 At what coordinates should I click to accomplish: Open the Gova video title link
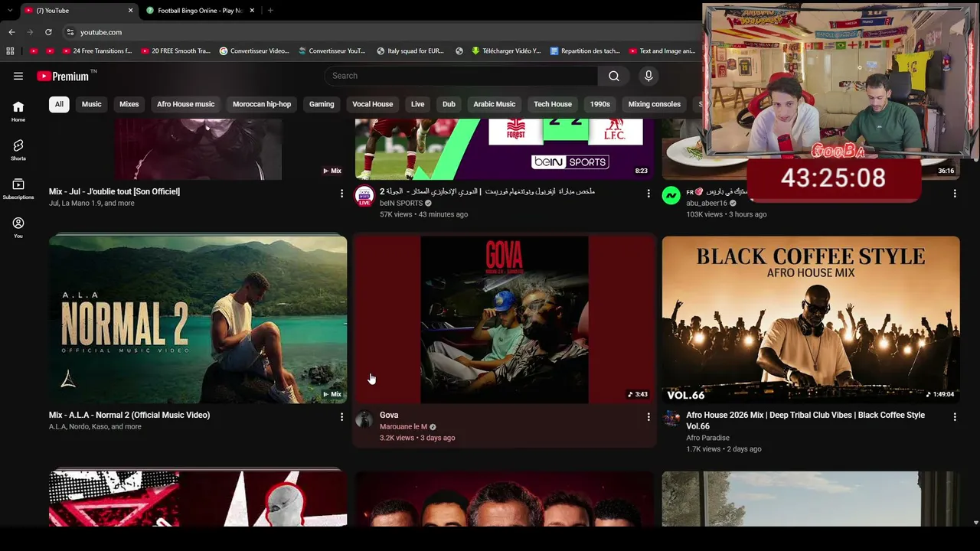pos(389,415)
